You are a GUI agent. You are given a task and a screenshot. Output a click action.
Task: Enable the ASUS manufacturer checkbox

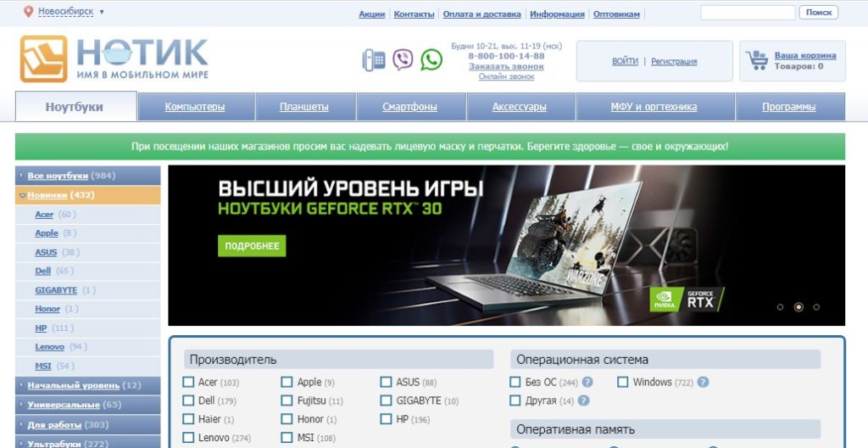coord(387,383)
